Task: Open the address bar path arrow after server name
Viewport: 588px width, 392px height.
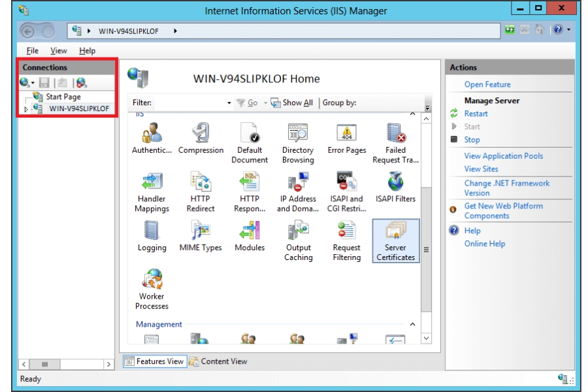Action: click(175, 31)
